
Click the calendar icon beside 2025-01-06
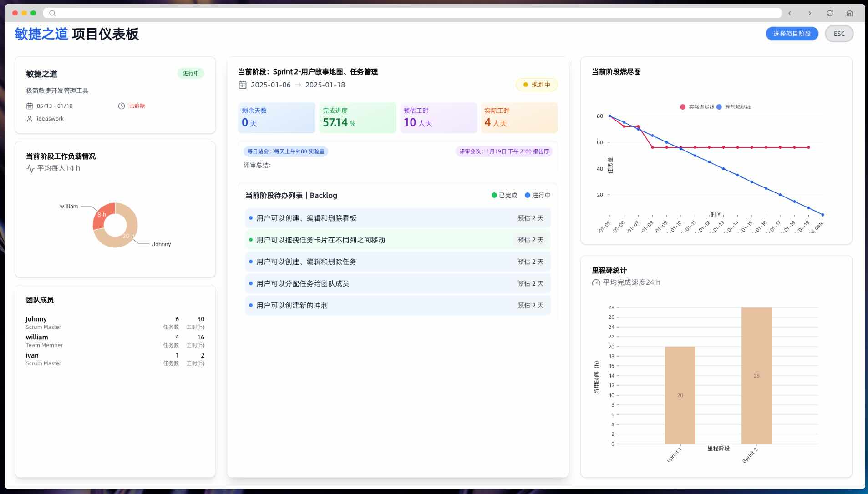[243, 85]
